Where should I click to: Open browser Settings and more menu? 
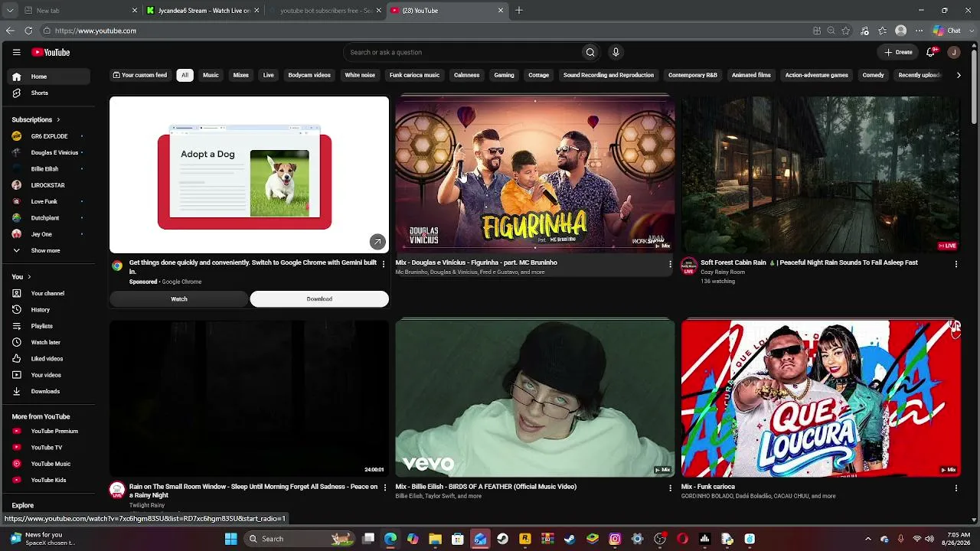920,31
